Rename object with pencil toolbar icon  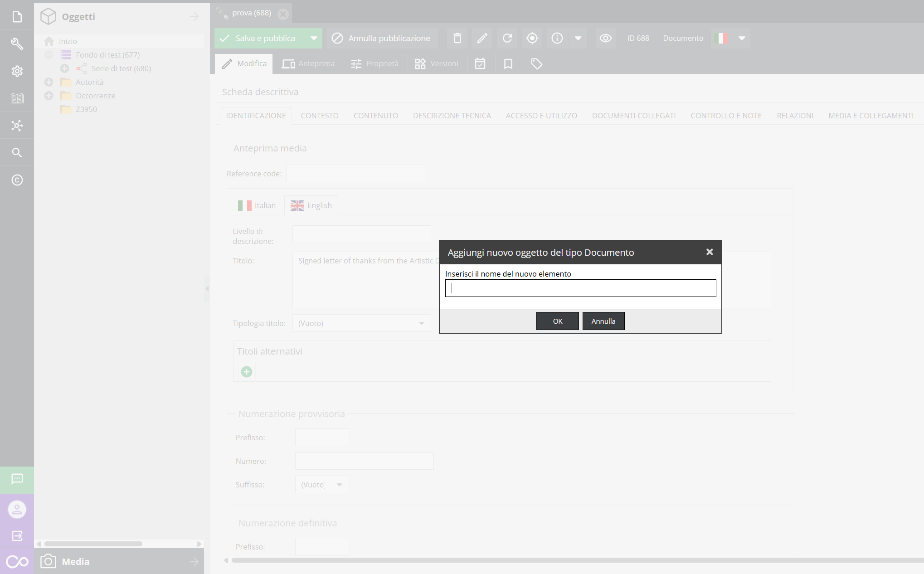point(482,38)
